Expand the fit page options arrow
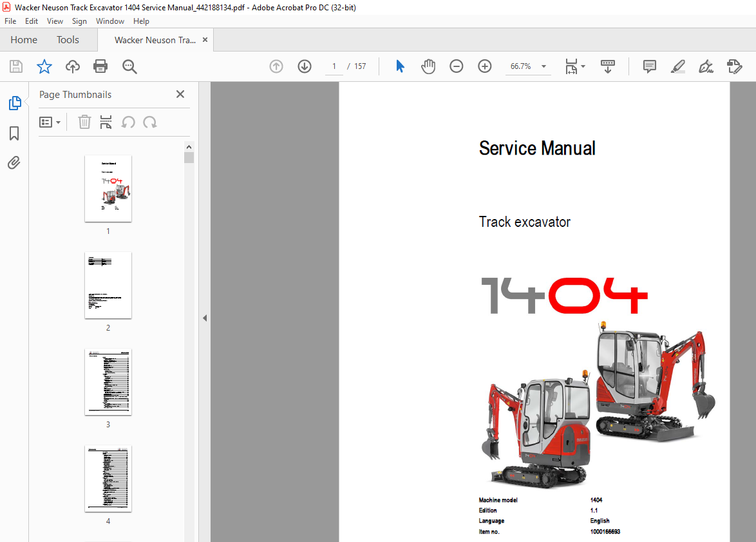The height and width of the screenshot is (542, 756). [583, 66]
